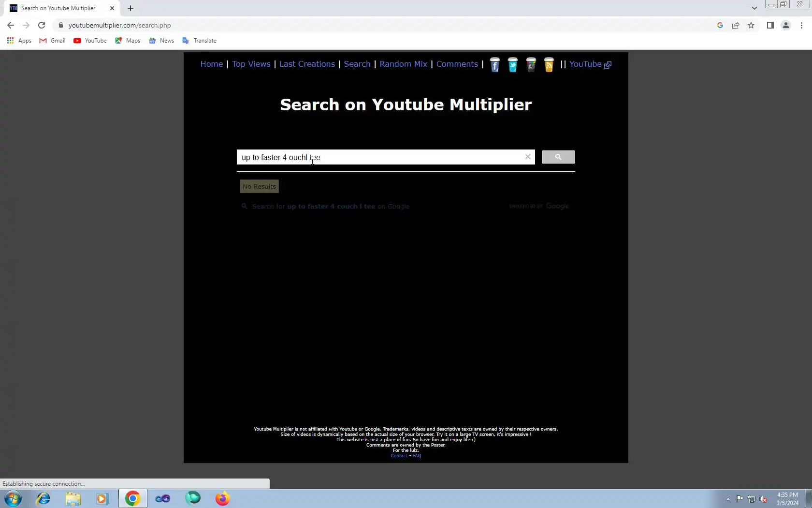Open the Maps bookmark

click(x=128, y=41)
